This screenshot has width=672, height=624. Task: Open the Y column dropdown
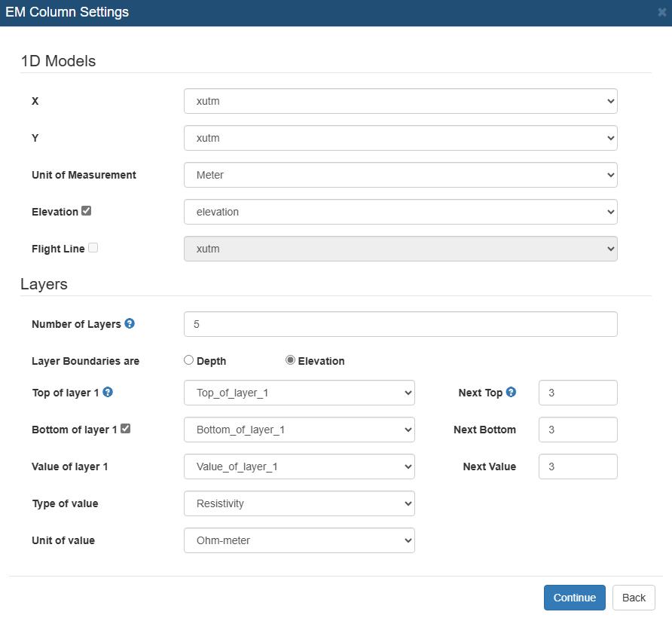(401, 138)
